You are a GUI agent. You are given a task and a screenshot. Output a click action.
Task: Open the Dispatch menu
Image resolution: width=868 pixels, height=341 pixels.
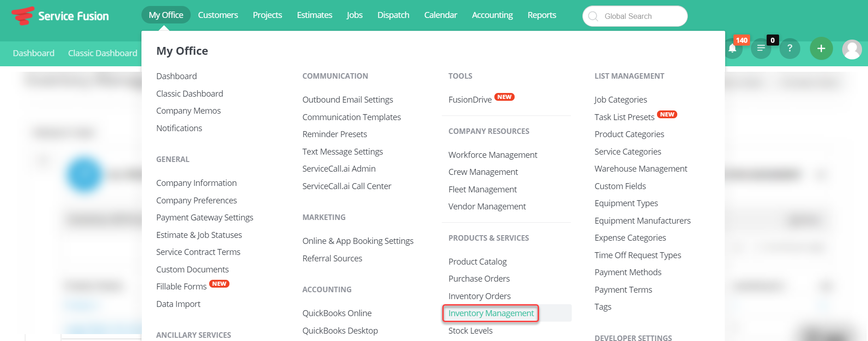click(x=393, y=15)
